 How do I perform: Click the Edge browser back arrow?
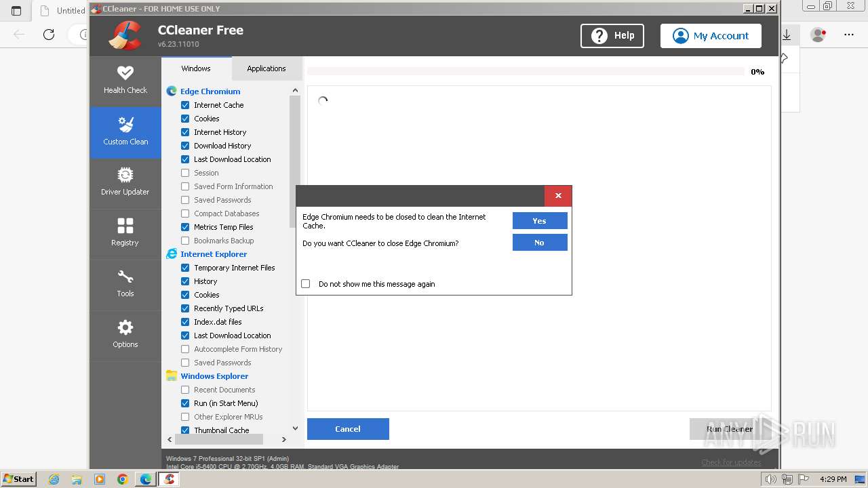click(19, 35)
